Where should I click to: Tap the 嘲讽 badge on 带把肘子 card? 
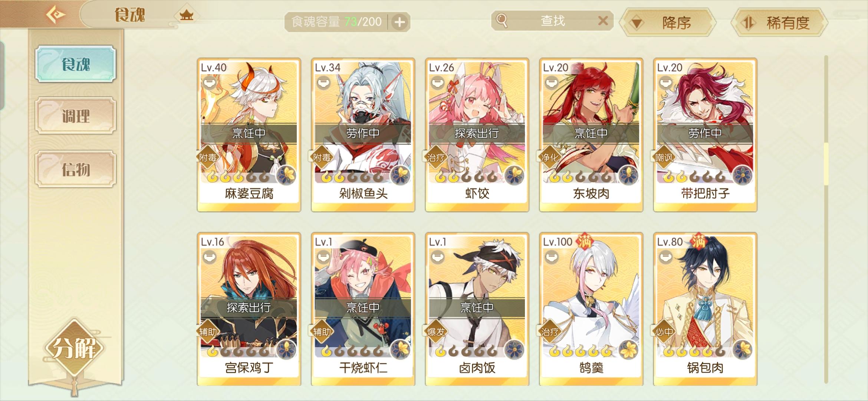(664, 158)
